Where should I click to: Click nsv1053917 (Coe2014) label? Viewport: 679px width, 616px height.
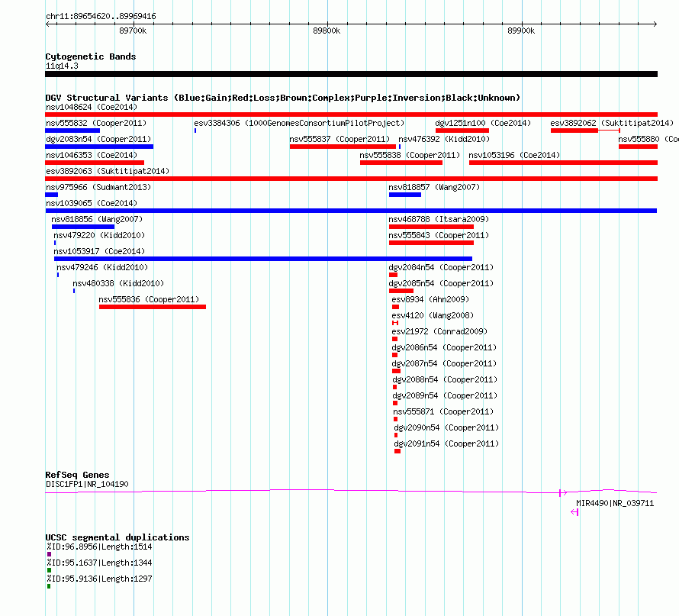(99, 251)
